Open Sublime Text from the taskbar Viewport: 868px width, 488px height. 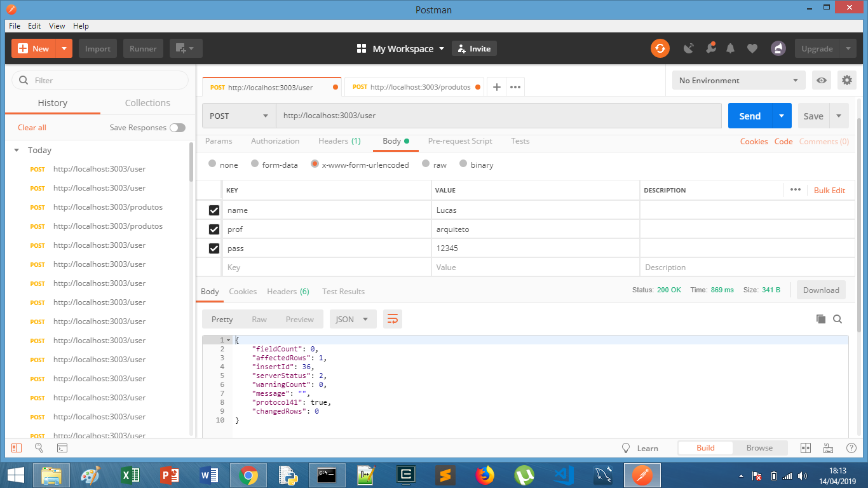pos(445,475)
